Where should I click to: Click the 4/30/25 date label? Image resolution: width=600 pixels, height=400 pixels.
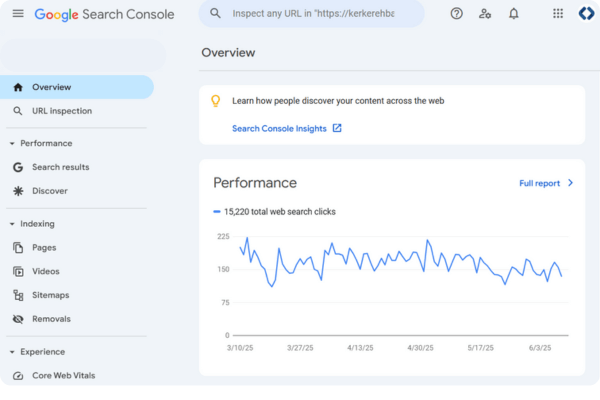[x=420, y=348]
